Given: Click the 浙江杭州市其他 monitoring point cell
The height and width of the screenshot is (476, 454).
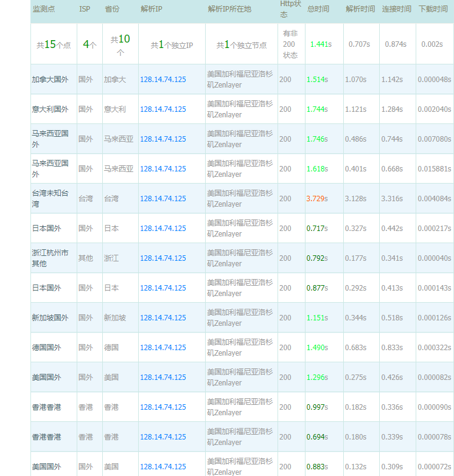Looking at the screenshot, I should (x=50, y=258).
